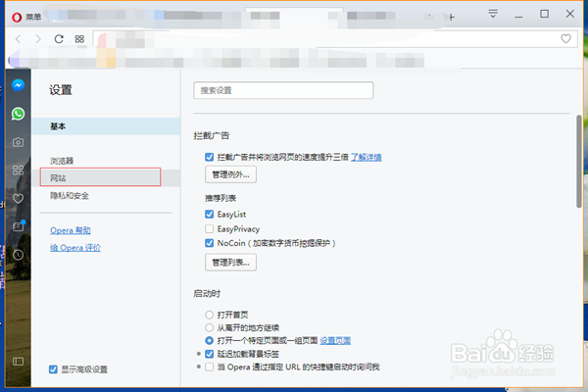Image resolution: width=588 pixels, height=392 pixels.
Task: Open bookmarks heart in the sidebar
Action: (18, 198)
